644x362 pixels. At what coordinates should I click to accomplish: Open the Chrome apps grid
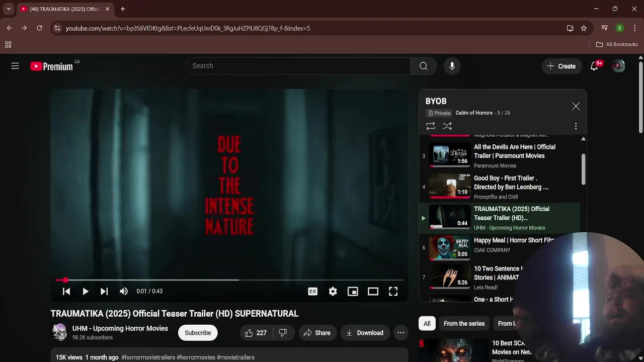(8, 44)
